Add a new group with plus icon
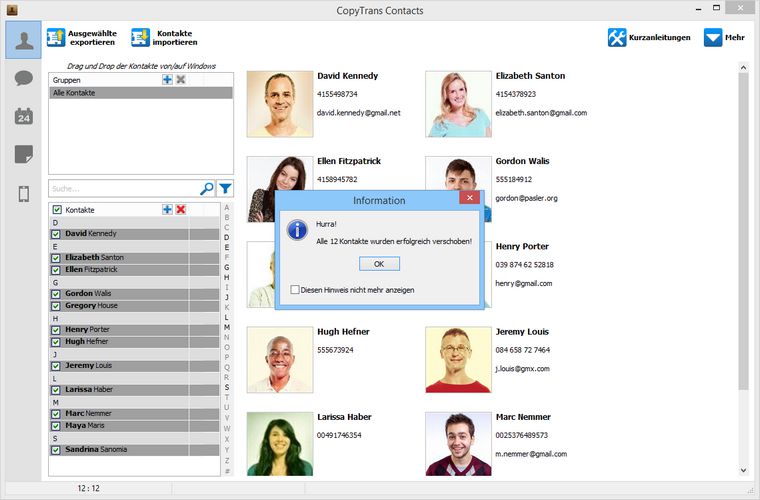 coord(167,79)
